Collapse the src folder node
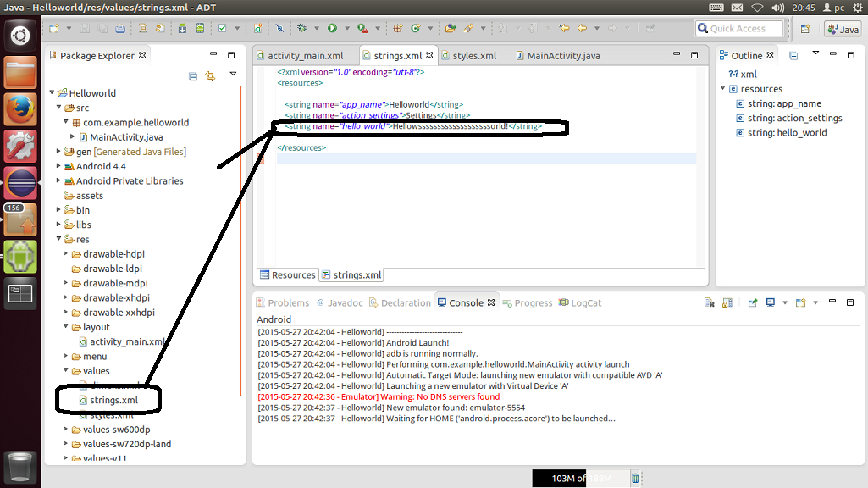This screenshot has height=488, width=868. point(58,107)
